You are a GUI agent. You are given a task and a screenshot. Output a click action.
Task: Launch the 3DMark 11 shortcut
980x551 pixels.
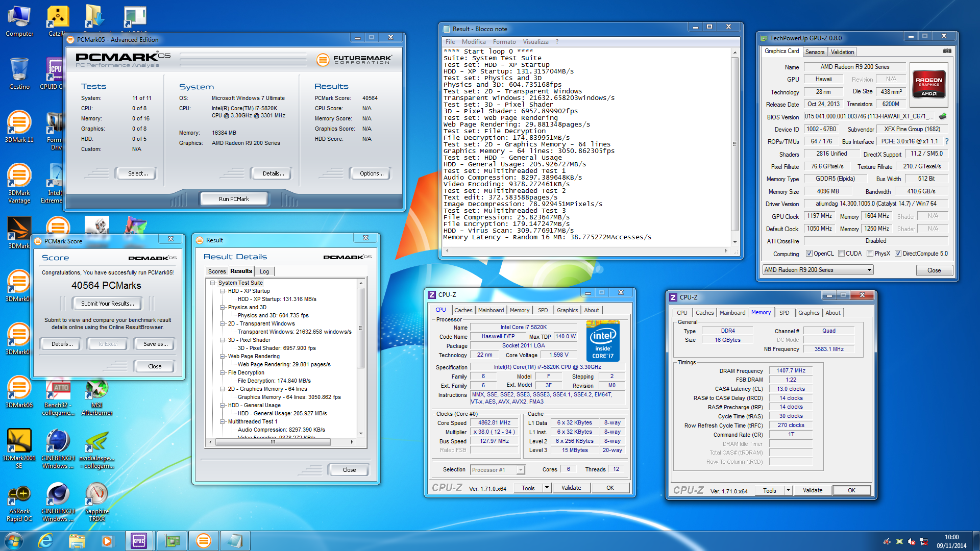(x=19, y=126)
